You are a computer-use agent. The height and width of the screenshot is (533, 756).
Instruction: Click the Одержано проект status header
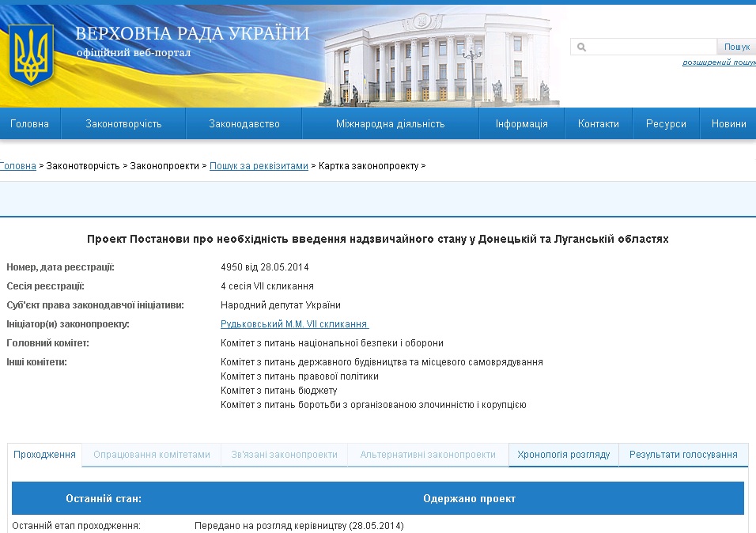click(469, 499)
